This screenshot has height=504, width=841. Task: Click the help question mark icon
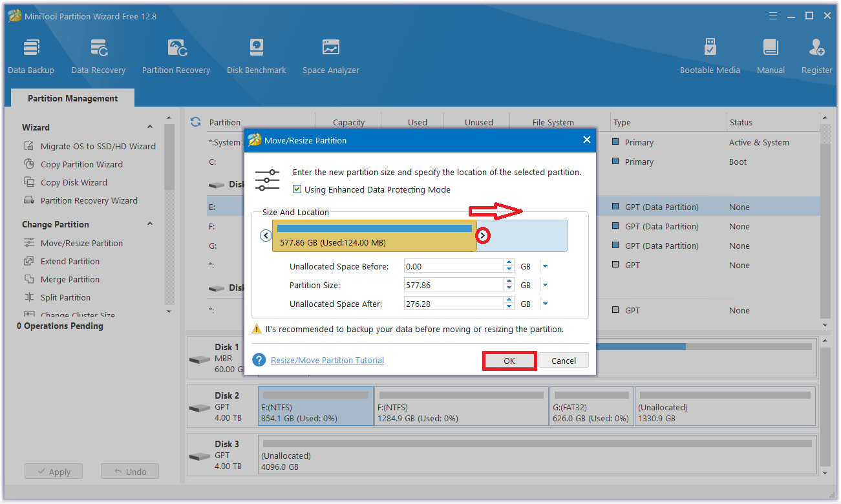coord(259,360)
